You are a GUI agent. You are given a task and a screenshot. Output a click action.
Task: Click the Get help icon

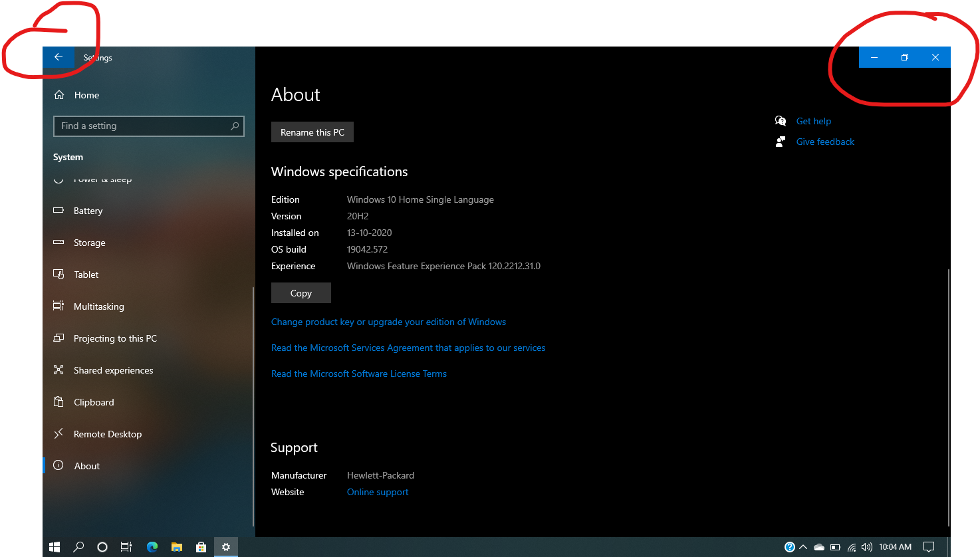coord(781,121)
